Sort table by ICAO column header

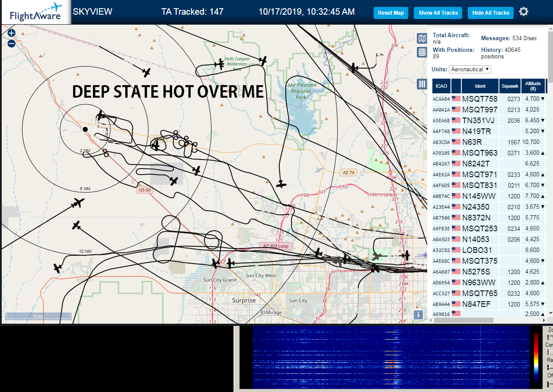441,86
